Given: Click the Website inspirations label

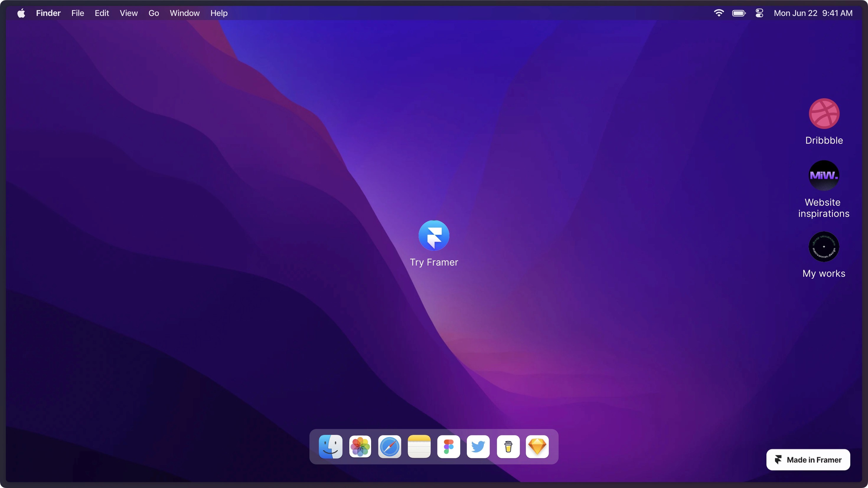Looking at the screenshot, I should click(824, 208).
